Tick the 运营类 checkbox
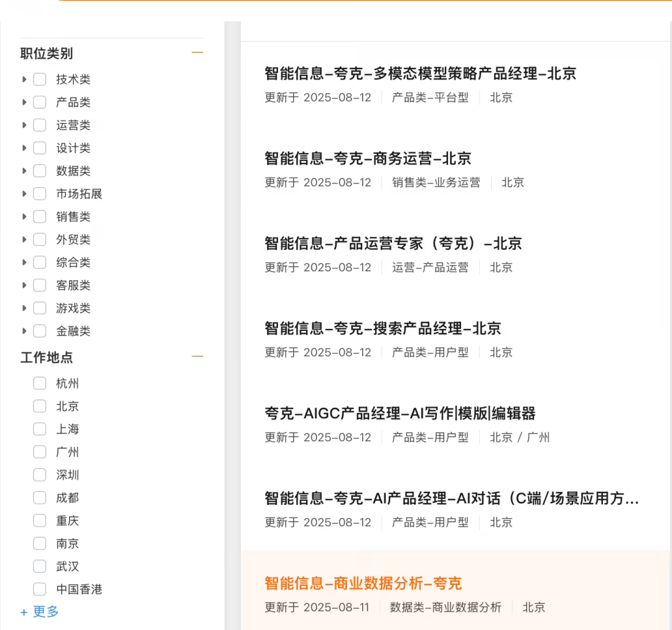Screen dimensions: 672x630 40,125
